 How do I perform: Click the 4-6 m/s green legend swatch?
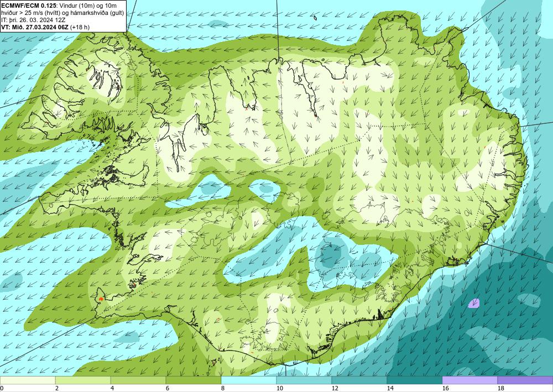[x=138, y=380]
